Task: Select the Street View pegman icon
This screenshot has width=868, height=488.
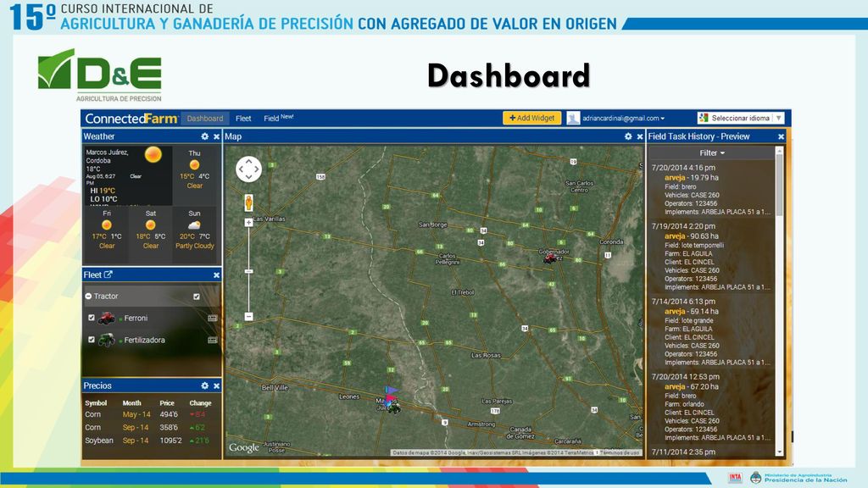Action: click(x=248, y=202)
